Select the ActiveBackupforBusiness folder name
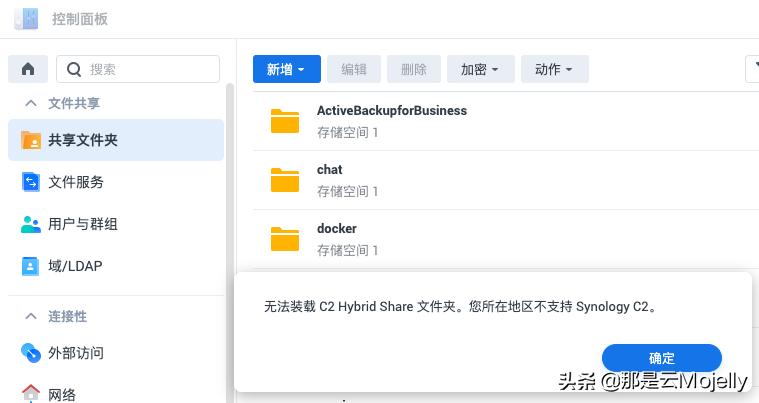Image resolution: width=759 pixels, height=403 pixels. coord(392,111)
